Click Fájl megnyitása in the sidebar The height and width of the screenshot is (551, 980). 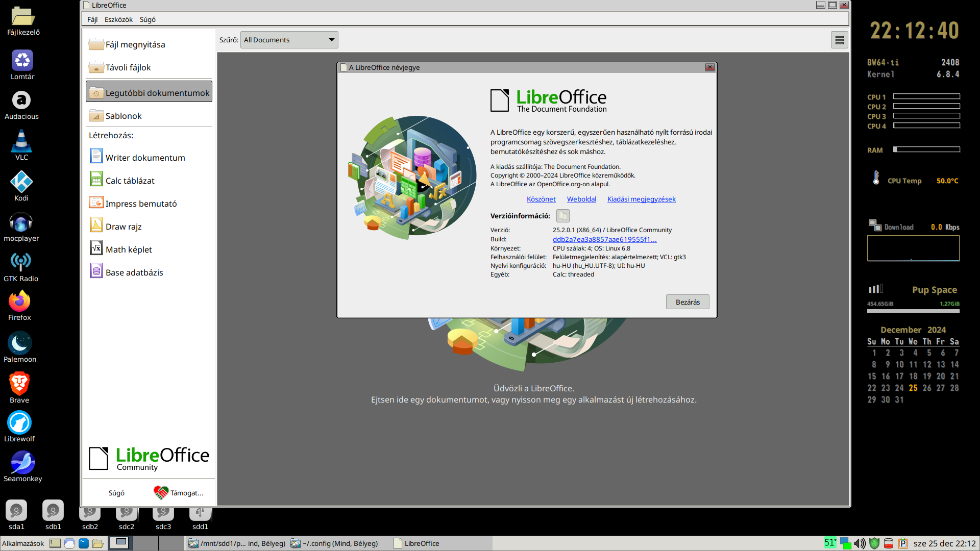(x=149, y=44)
